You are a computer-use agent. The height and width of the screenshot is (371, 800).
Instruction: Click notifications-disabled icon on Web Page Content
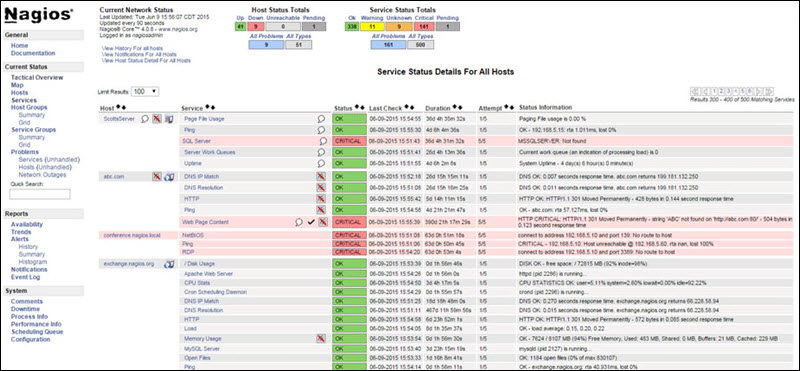[x=322, y=222]
